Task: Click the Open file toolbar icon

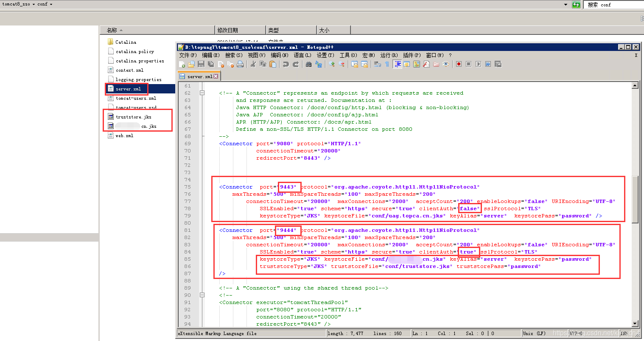Action: coord(191,64)
